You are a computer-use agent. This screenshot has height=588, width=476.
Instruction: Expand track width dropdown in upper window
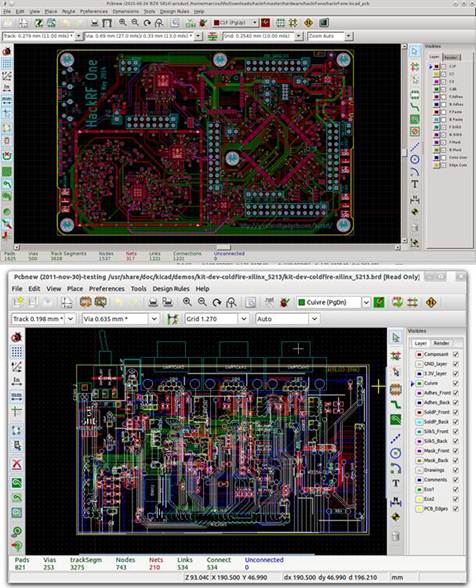click(78, 36)
